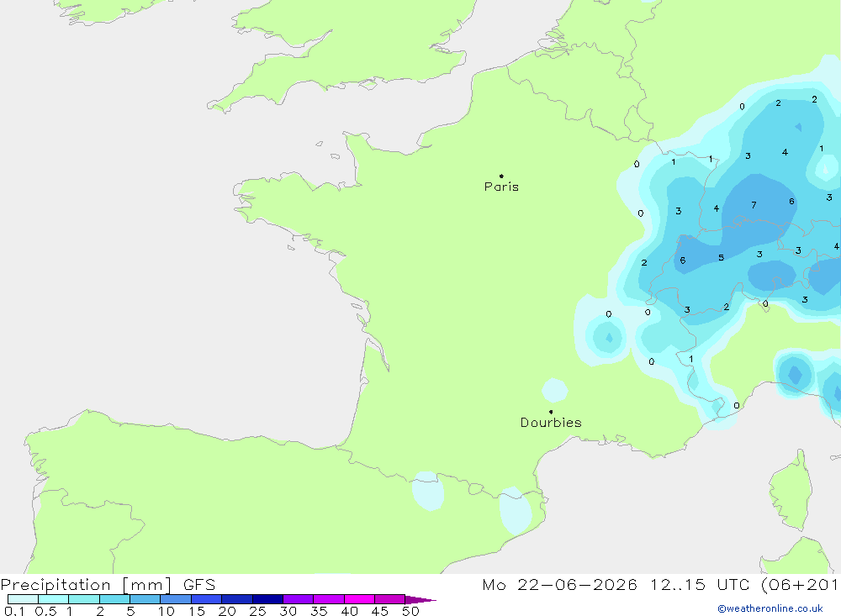This screenshot has width=841, height=616.
Task: Select the 30 mm purple legend swatch
Action: 299,599
